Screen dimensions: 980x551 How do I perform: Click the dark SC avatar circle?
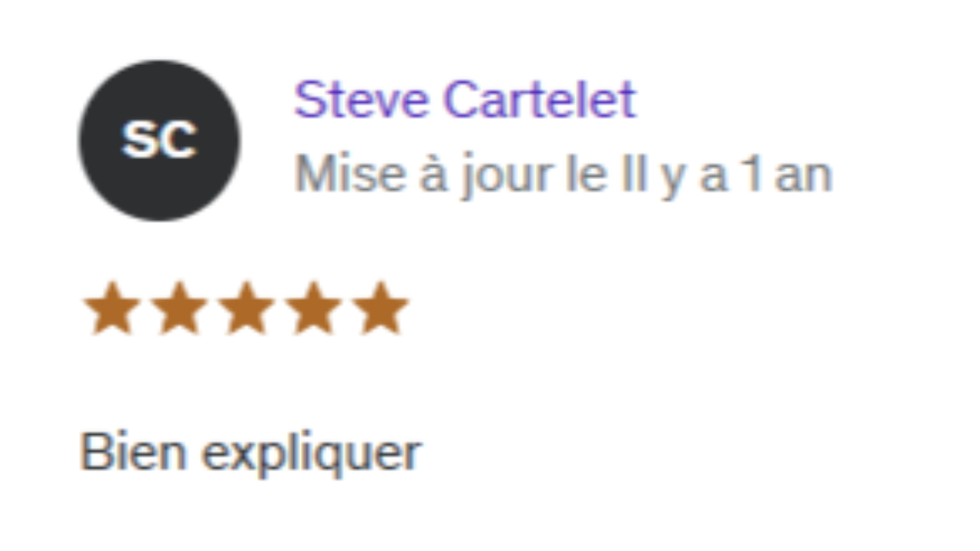pyautogui.click(x=159, y=141)
